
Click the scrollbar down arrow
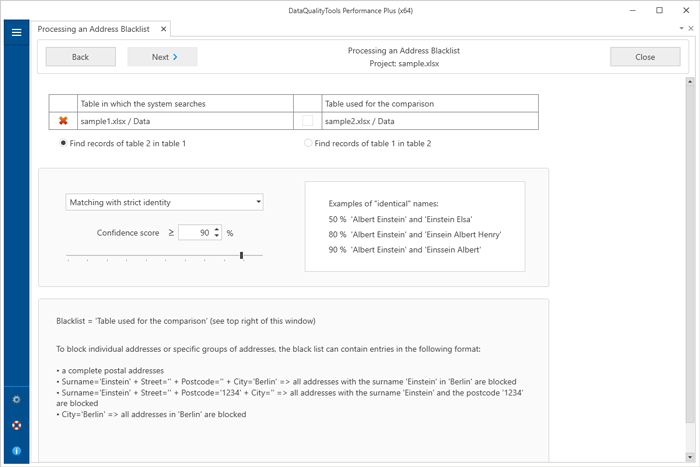(x=690, y=457)
